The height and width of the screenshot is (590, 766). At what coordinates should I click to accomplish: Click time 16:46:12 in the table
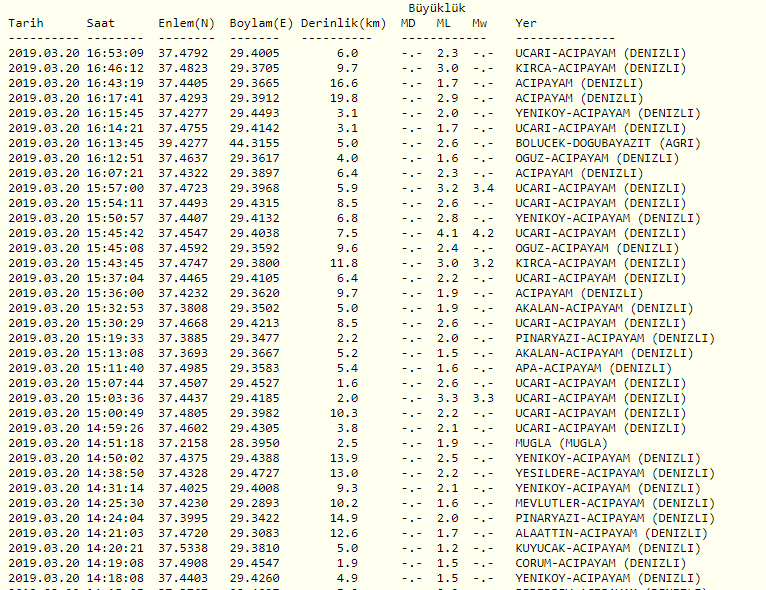[115, 68]
